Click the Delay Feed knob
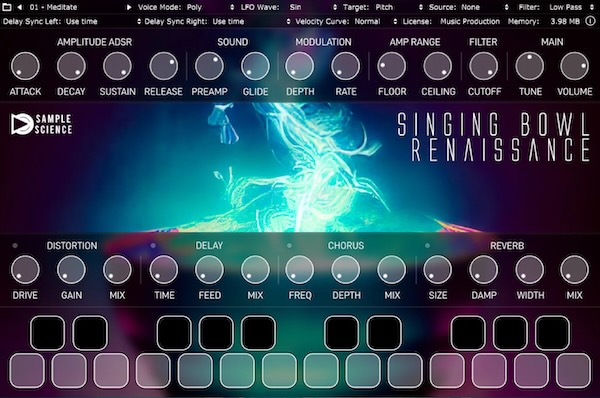The width and height of the screenshot is (600, 398). tap(209, 270)
